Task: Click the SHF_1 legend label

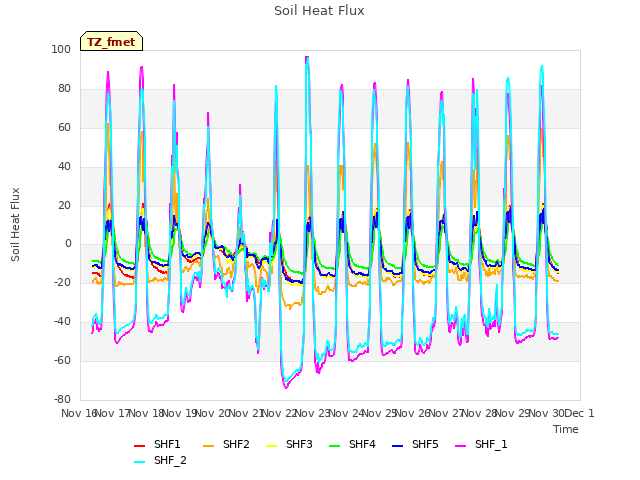Action: 491,444
